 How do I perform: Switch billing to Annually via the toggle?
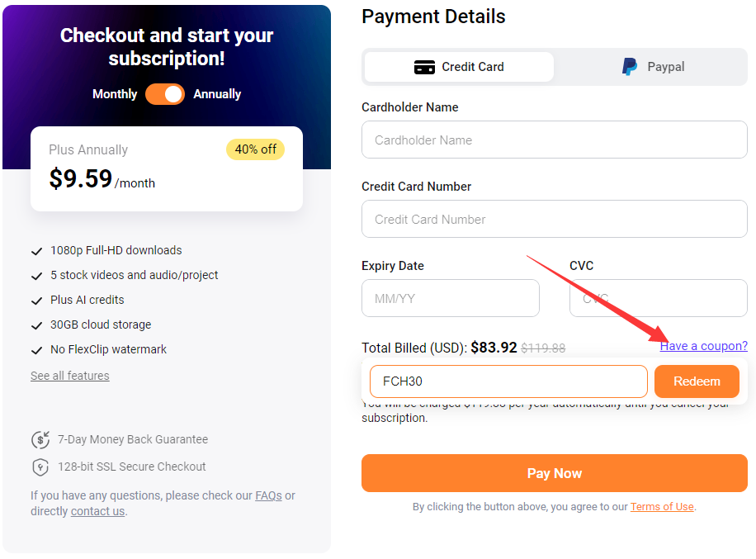click(173, 94)
